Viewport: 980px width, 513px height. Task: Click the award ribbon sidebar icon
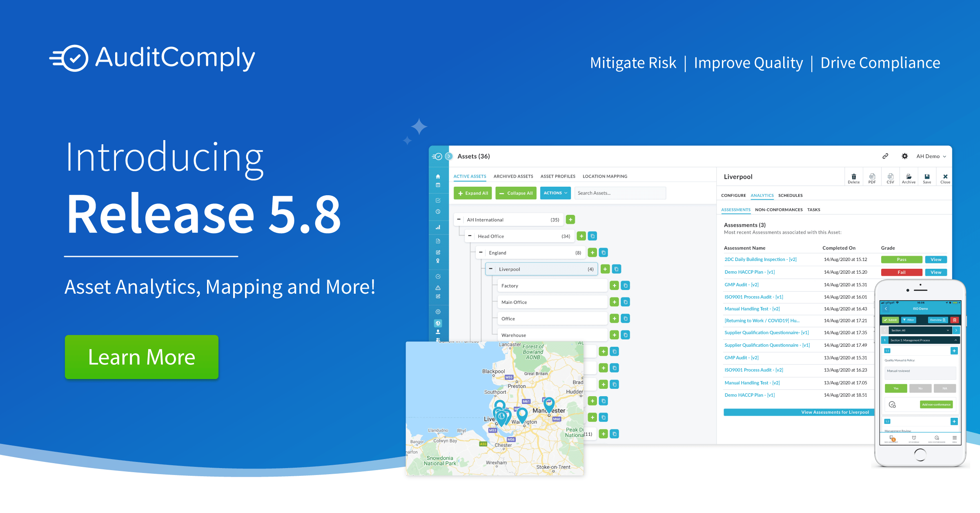coord(438,261)
